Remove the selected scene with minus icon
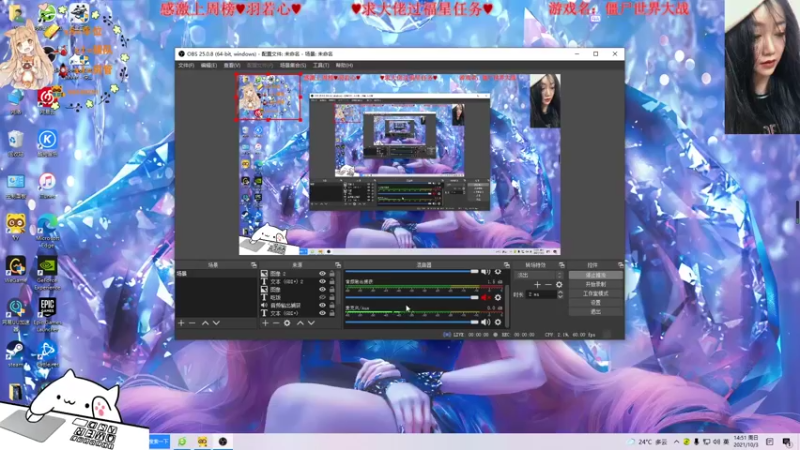 [x=192, y=323]
